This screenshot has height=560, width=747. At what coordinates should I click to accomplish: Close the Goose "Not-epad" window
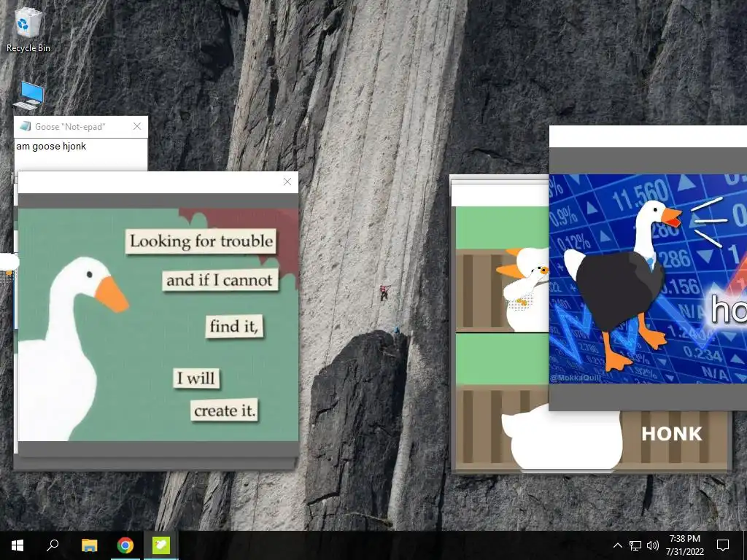[x=137, y=126]
